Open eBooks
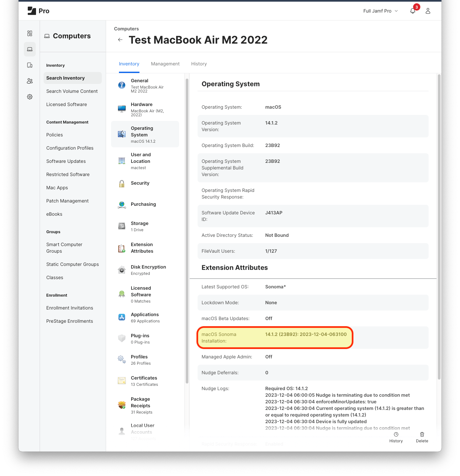The width and height of the screenshot is (460, 476). point(54,214)
